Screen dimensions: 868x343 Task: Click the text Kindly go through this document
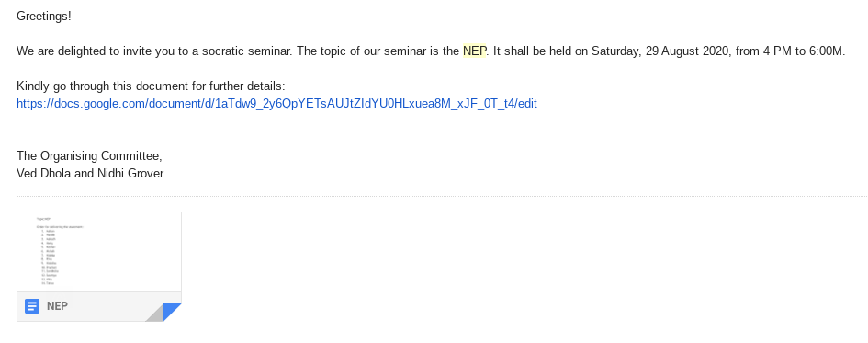[x=103, y=86]
